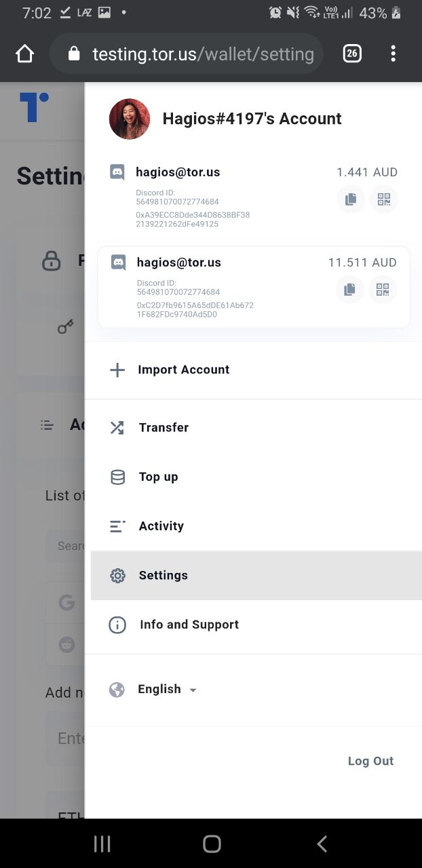Tap the Hagios#4197 profile picture

click(130, 119)
